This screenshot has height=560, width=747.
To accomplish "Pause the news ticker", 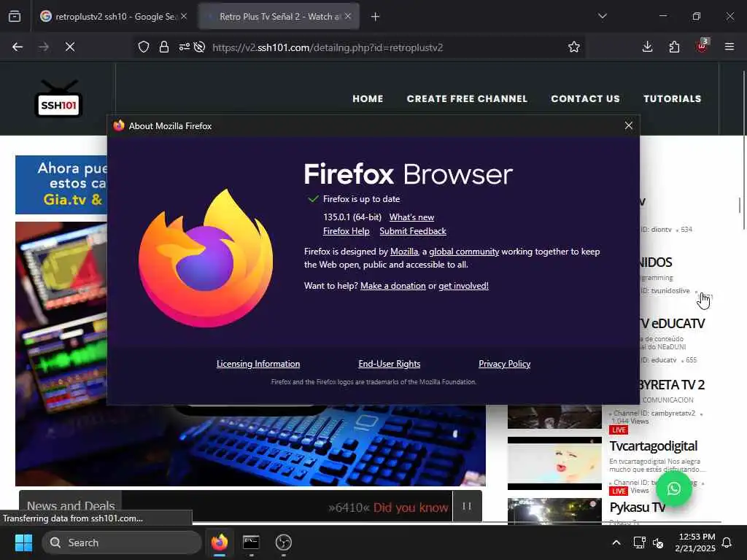I will [x=467, y=506].
